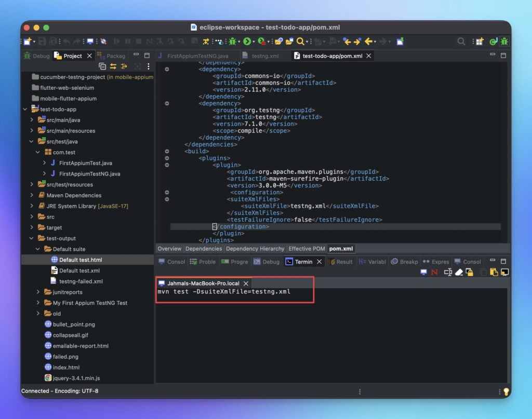Viewport: 532px width, 419px height.
Task: Open run button dropdown arrow
Action: coord(254,42)
